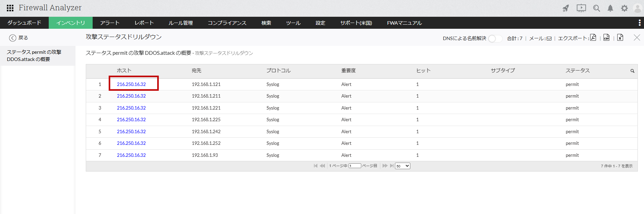Click the rocket quick-start icon
This screenshot has height=214, width=644.
tap(565, 8)
